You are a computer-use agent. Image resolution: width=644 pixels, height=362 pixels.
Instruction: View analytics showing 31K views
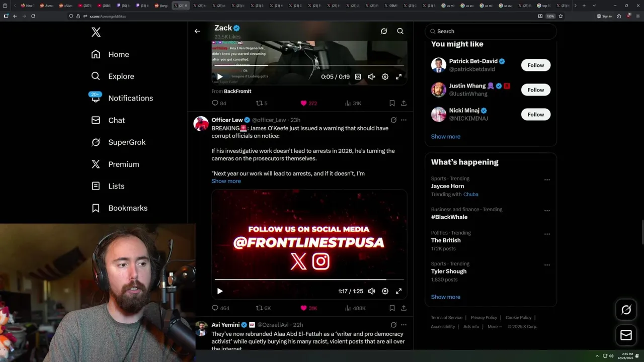[353, 103]
